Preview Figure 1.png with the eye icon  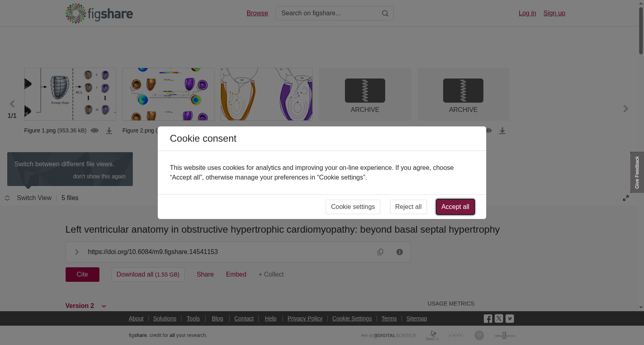click(95, 130)
